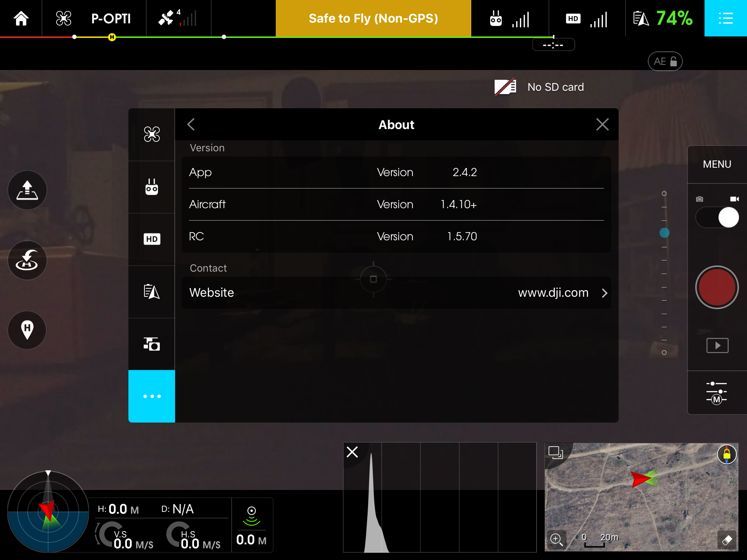Tap the vertical speed V.S gauge
The image size is (747, 560).
click(x=124, y=535)
